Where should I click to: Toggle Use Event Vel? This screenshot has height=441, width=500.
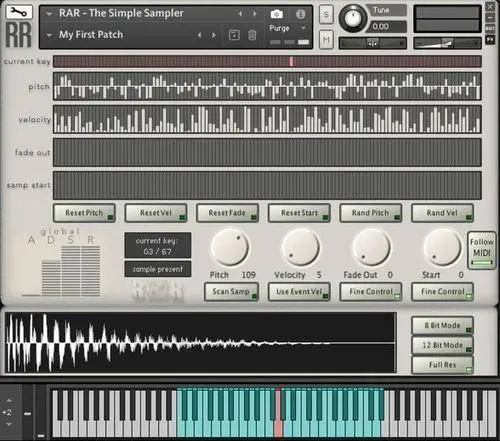click(x=299, y=292)
